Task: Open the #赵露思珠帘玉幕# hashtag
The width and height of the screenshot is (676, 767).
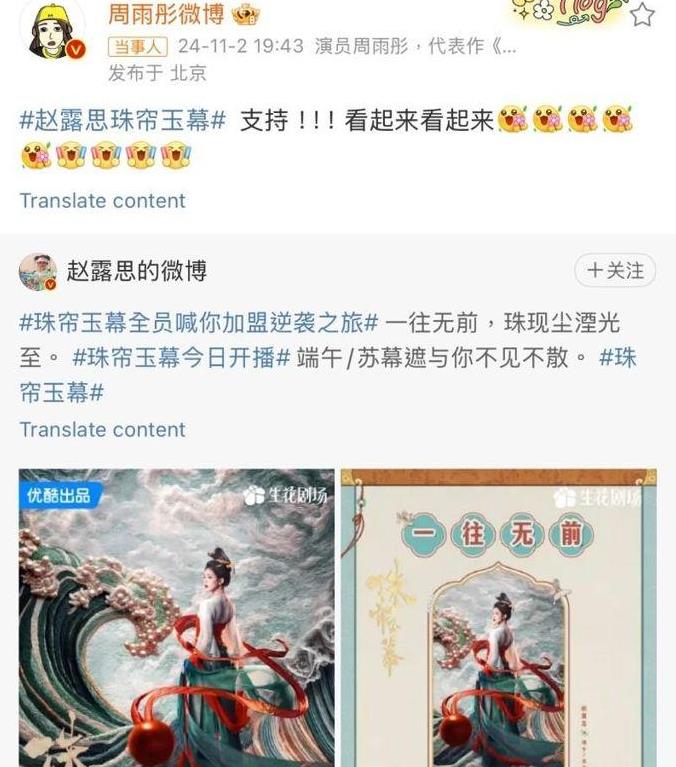Action: [122, 120]
